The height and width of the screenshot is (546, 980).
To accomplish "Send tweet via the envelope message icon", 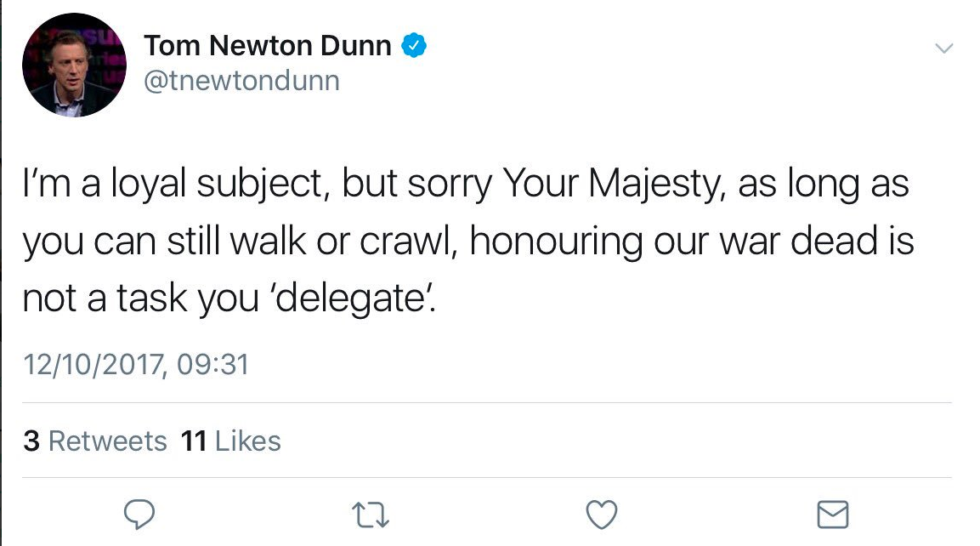I will pyautogui.click(x=833, y=515).
